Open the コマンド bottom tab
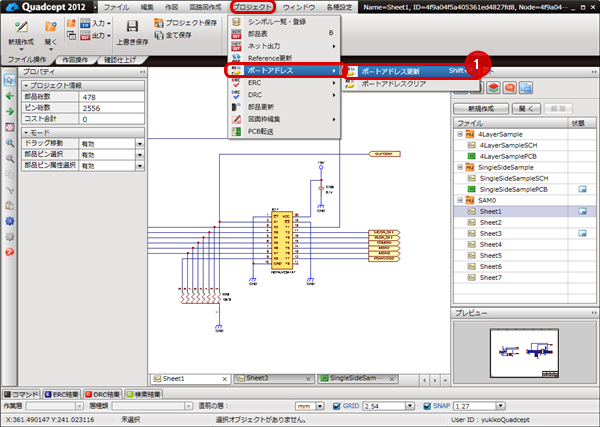600x427 pixels. coord(21,394)
